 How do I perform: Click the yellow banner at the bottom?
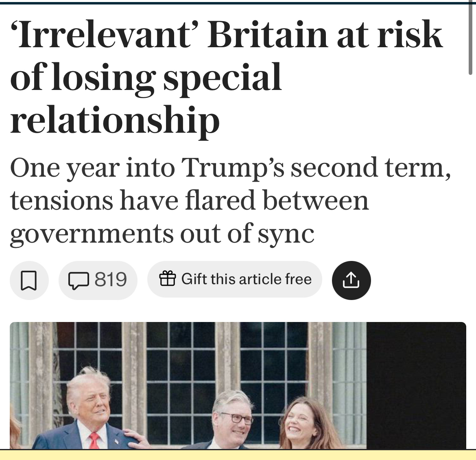tap(238, 455)
